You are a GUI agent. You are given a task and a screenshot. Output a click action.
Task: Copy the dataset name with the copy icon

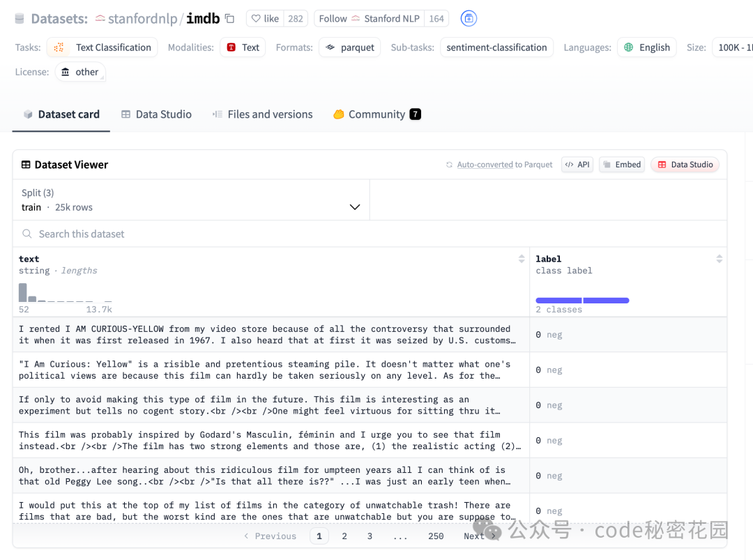click(229, 19)
